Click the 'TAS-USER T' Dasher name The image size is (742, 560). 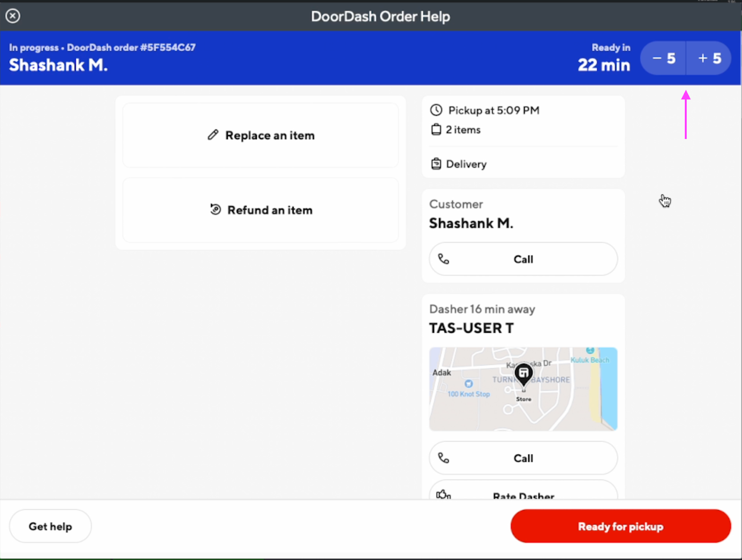pyautogui.click(x=472, y=328)
